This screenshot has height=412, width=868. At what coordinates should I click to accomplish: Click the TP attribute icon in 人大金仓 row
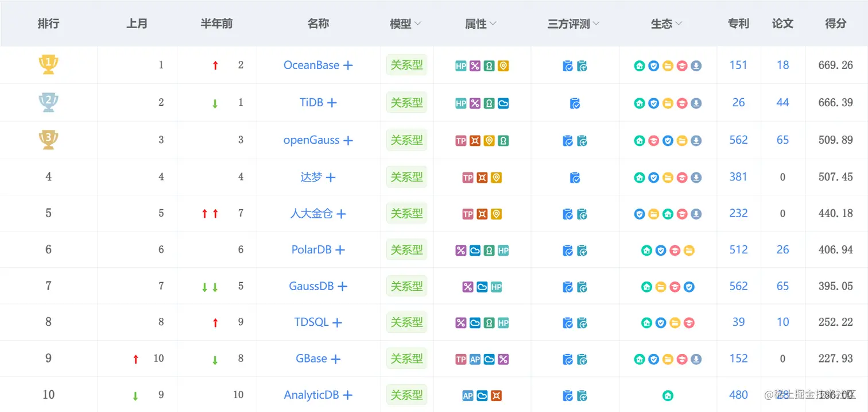tap(468, 214)
